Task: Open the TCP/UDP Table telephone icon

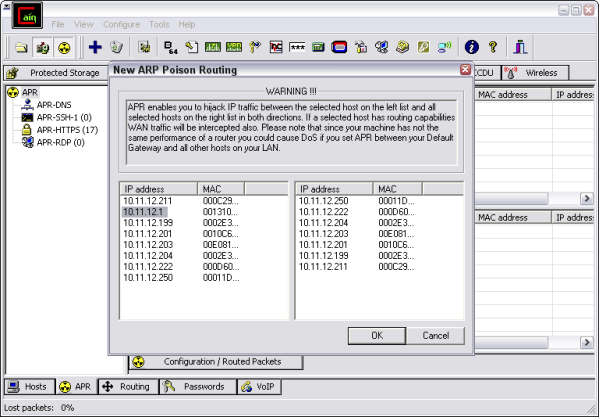Action: (x=402, y=47)
